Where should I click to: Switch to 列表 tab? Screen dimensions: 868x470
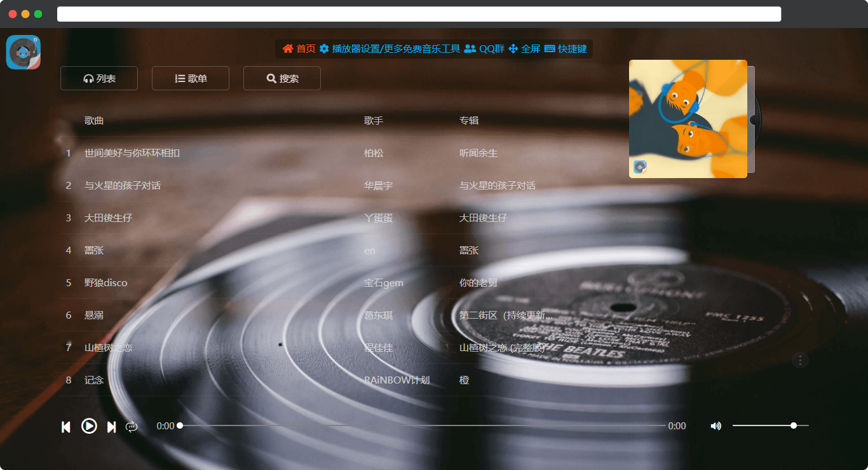(99, 78)
